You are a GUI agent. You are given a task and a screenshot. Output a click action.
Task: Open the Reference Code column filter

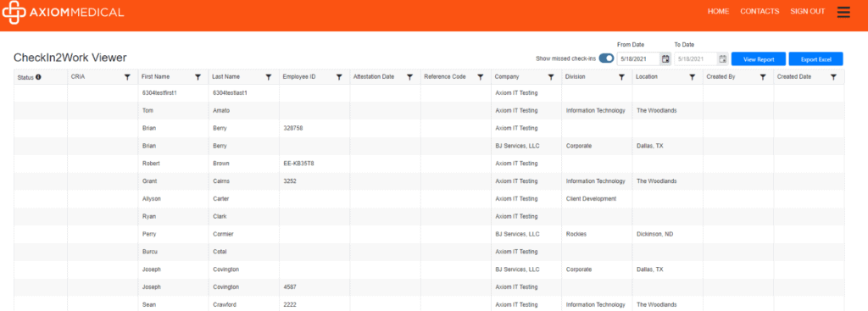[x=481, y=77]
